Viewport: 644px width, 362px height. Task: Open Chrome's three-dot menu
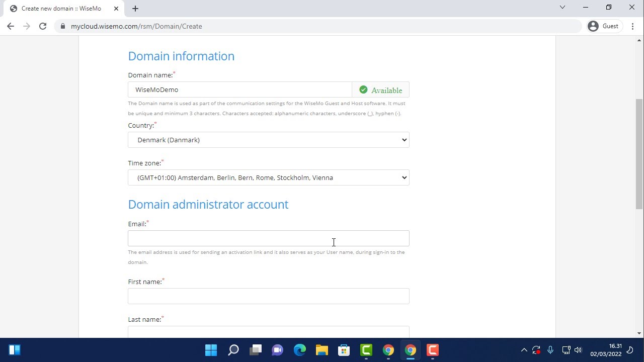(x=633, y=26)
